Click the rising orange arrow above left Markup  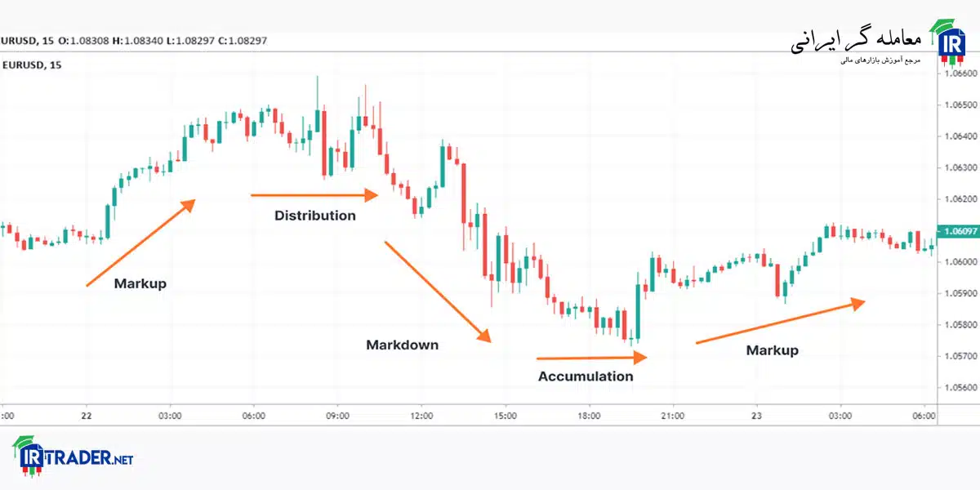click(x=141, y=242)
